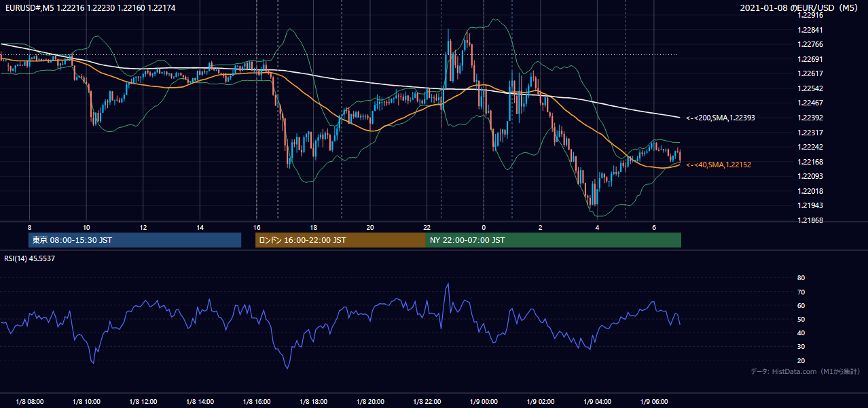Viewport: 868px width, 408px height.
Task: Click the 1/9 06:00 bottom date label
Action: click(x=653, y=402)
